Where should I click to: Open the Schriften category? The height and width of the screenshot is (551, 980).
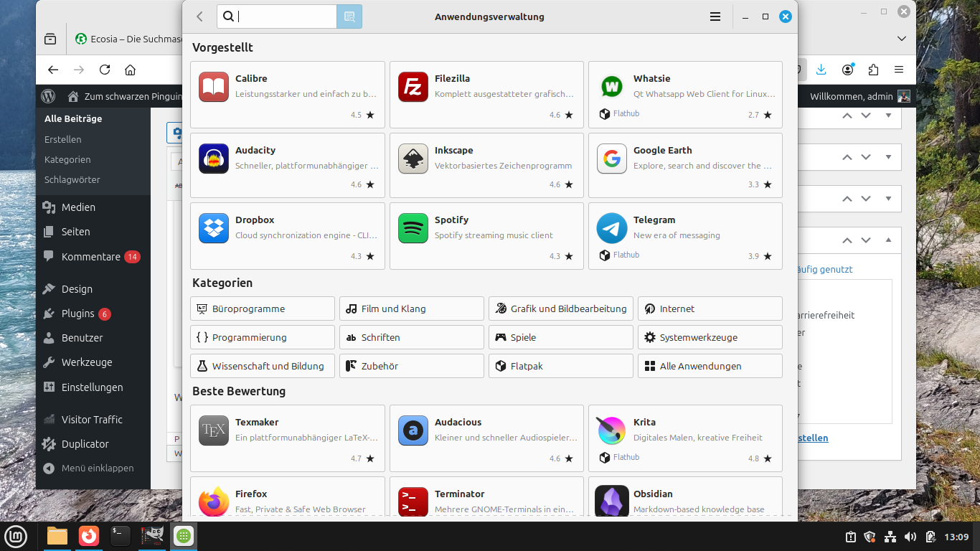(x=412, y=337)
